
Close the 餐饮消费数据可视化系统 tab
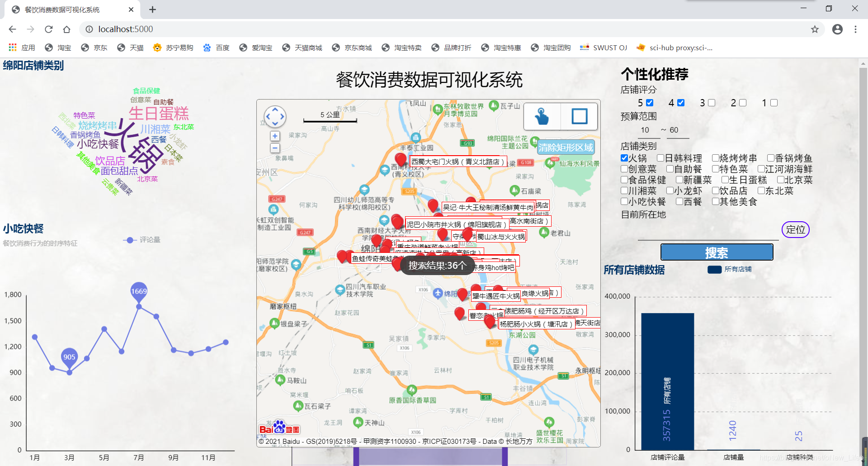(x=131, y=10)
